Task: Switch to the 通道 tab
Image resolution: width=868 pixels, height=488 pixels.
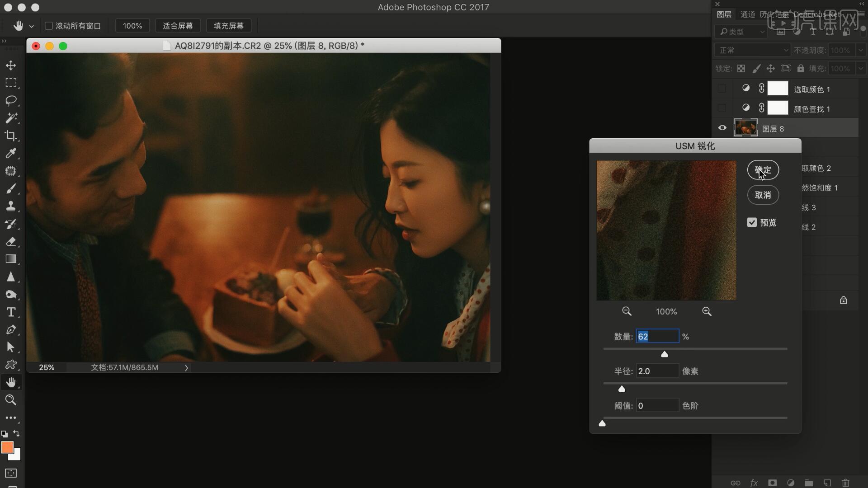Action: 747,14
